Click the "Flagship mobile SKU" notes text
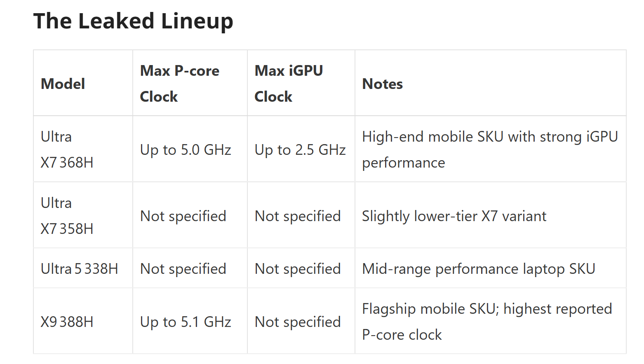 pyautogui.click(x=487, y=322)
